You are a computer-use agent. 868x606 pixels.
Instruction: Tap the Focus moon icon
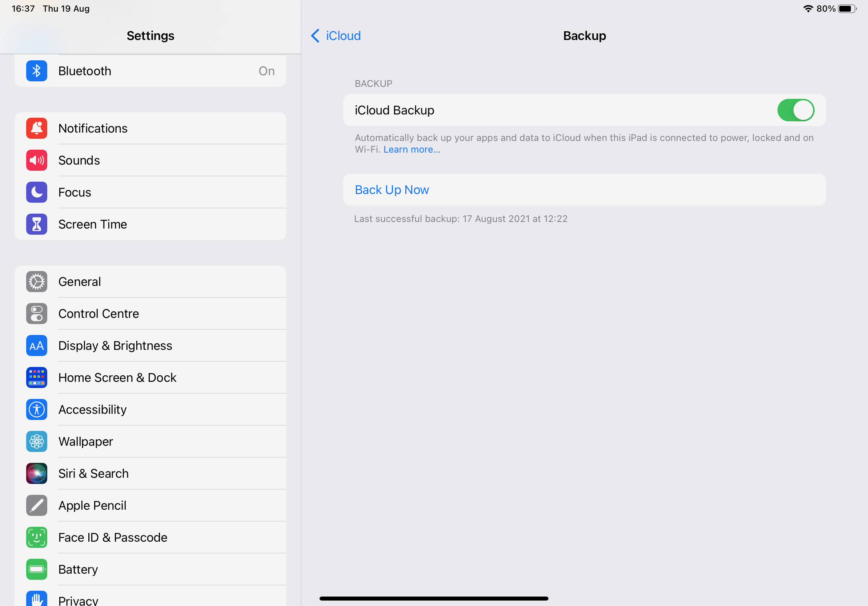[x=37, y=192]
